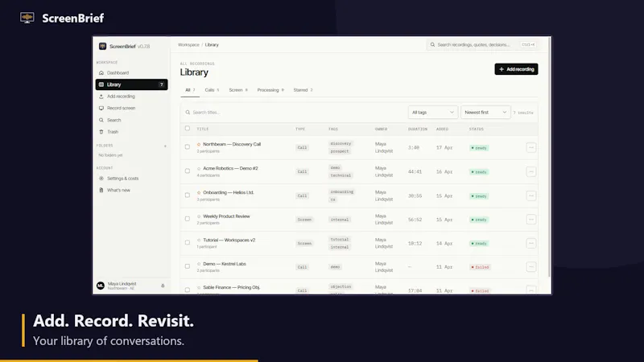Open more options for Weekly Product Review
The image size is (644, 362).
[531, 220]
